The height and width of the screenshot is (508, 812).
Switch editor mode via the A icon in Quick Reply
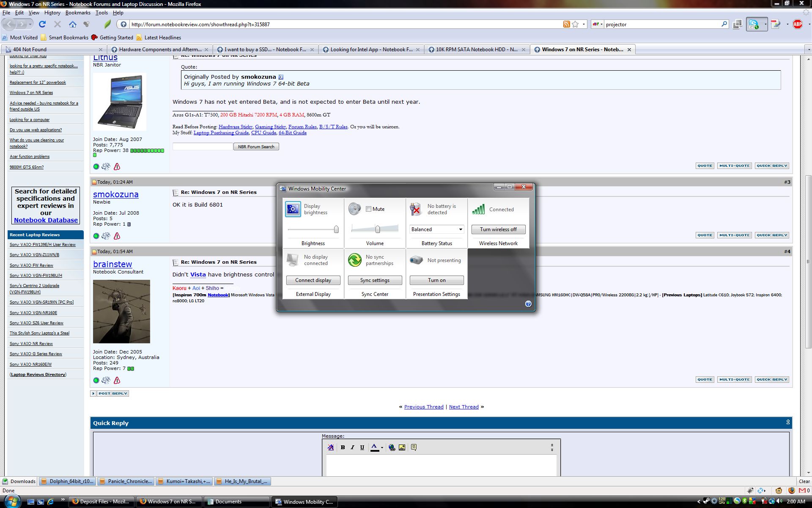[x=331, y=447]
